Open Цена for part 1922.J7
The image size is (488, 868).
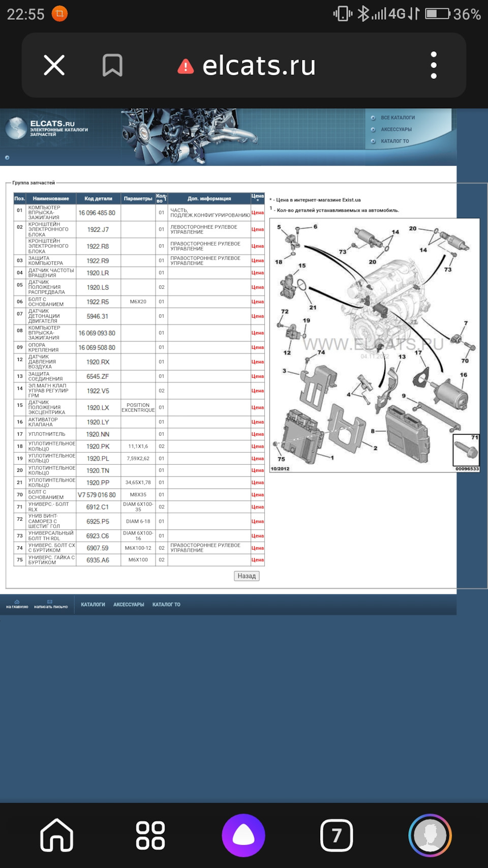point(258,229)
